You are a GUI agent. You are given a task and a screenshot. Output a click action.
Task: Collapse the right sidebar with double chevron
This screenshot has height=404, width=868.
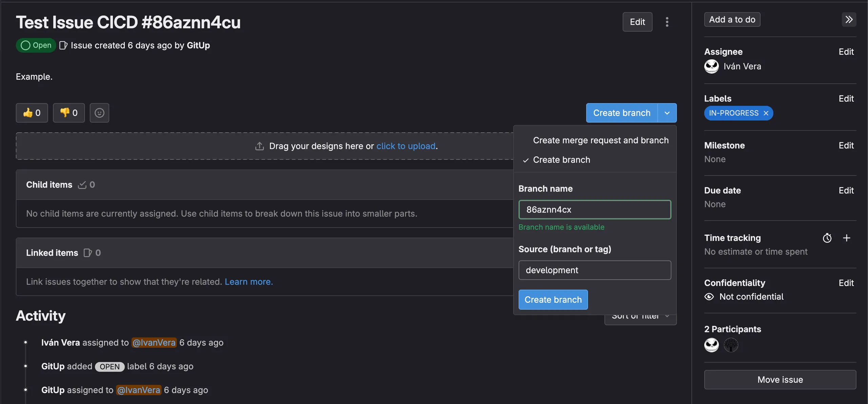click(849, 20)
